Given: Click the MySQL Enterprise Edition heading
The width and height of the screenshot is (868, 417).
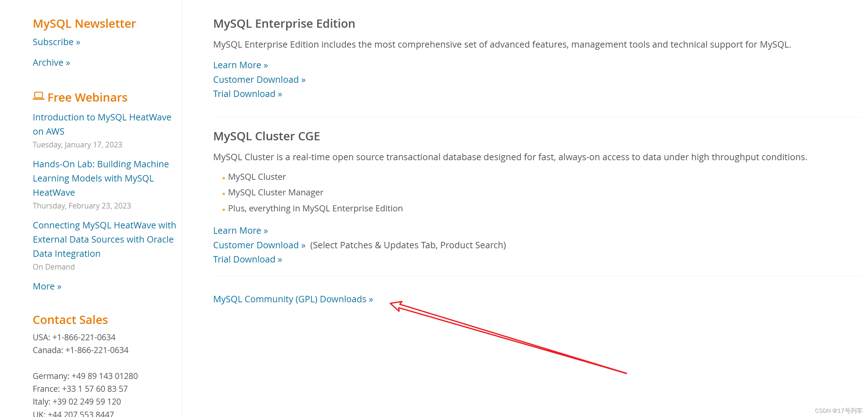Looking at the screenshot, I should (284, 23).
